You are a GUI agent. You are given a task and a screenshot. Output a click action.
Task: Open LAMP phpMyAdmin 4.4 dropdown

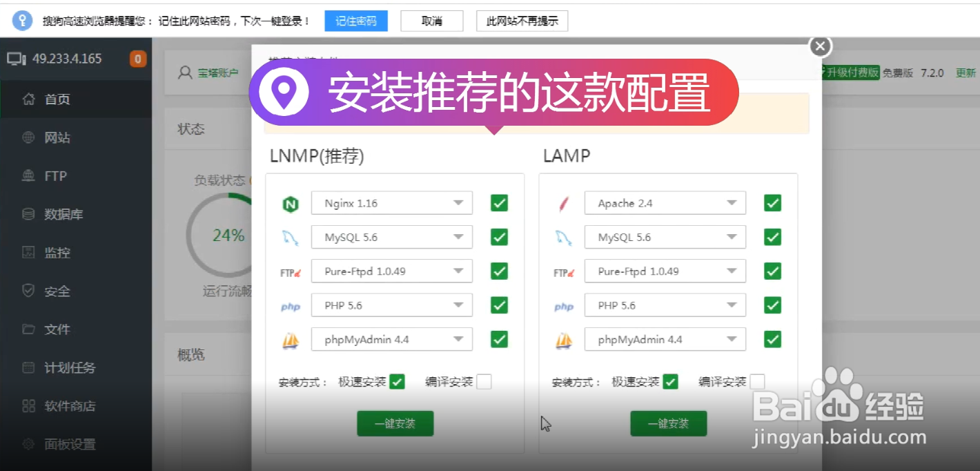665,339
